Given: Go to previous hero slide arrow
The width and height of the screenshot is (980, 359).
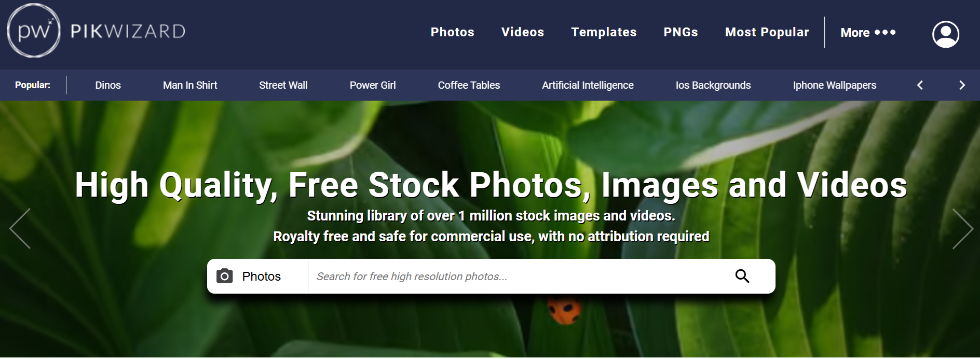Looking at the screenshot, I should 20,229.
